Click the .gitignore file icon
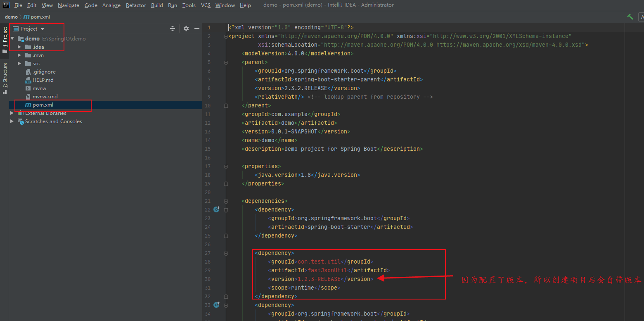Image resolution: width=644 pixels, height=321 pixels. point(28,72)
